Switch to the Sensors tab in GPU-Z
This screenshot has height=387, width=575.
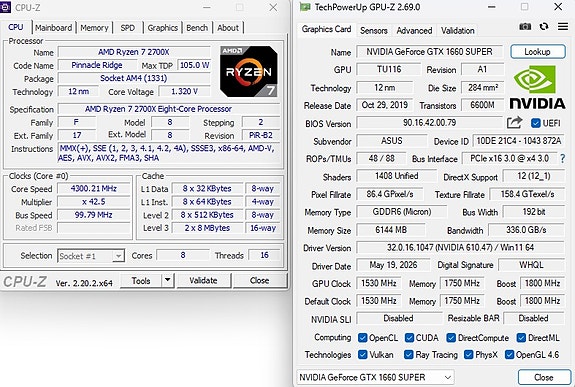tap(374, 30)
